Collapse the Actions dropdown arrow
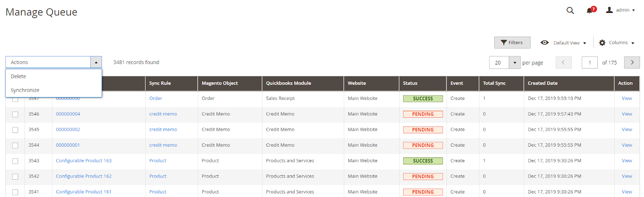Image resolution: width=644 pixels, height=197 pixels. tap(96, 62)
